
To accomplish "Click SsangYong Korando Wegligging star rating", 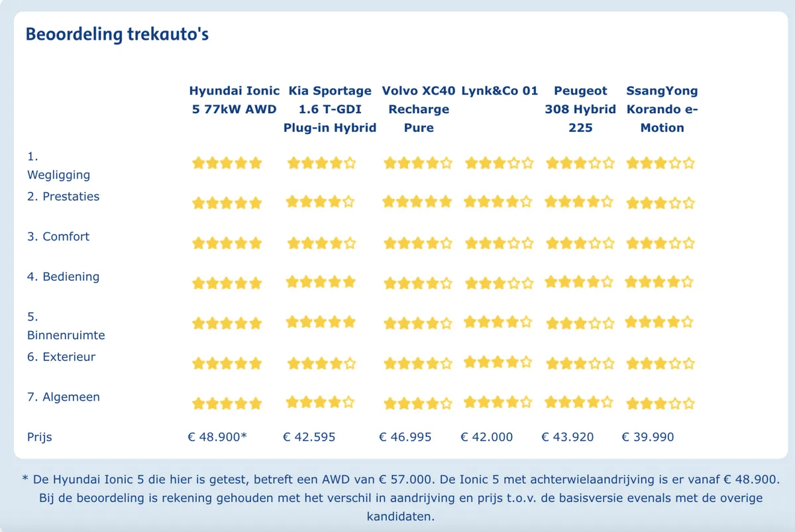I will 661,163.
